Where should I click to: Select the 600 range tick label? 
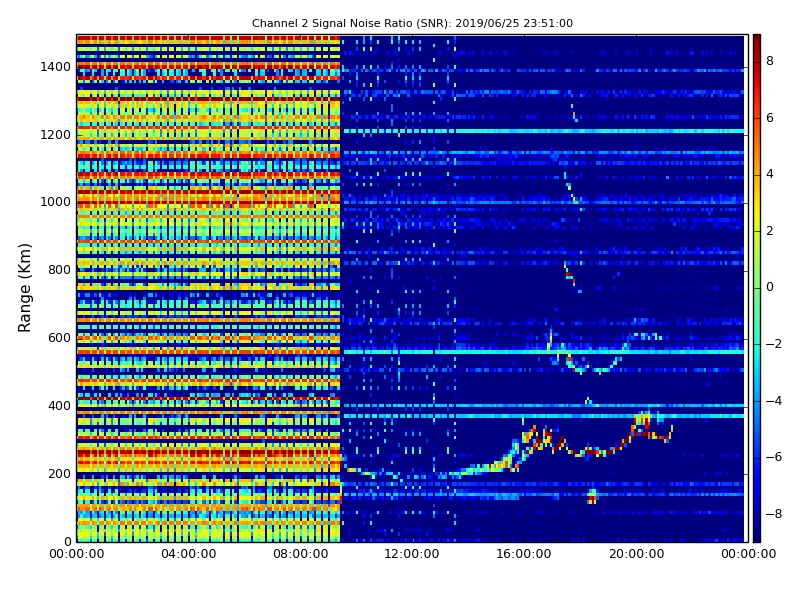click(59, 338)
